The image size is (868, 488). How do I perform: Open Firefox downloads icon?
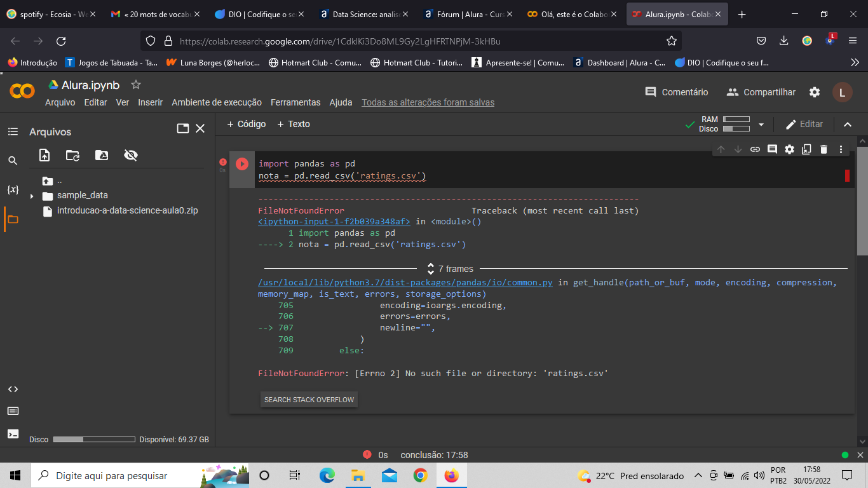pyautogui.click(x=784, y=41)
